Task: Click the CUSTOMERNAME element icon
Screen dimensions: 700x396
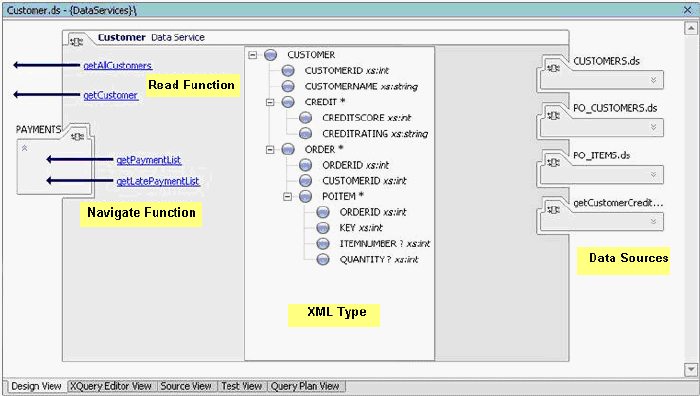Action: (288, 86)
